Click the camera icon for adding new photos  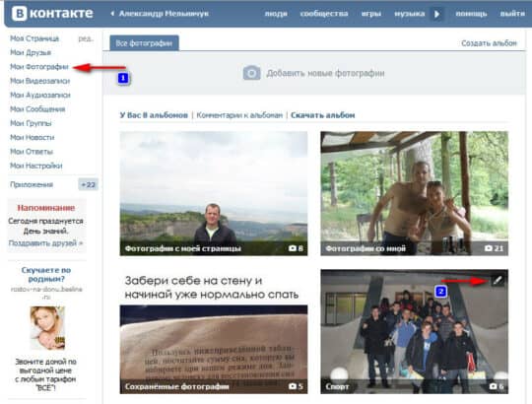coord(252,73)
